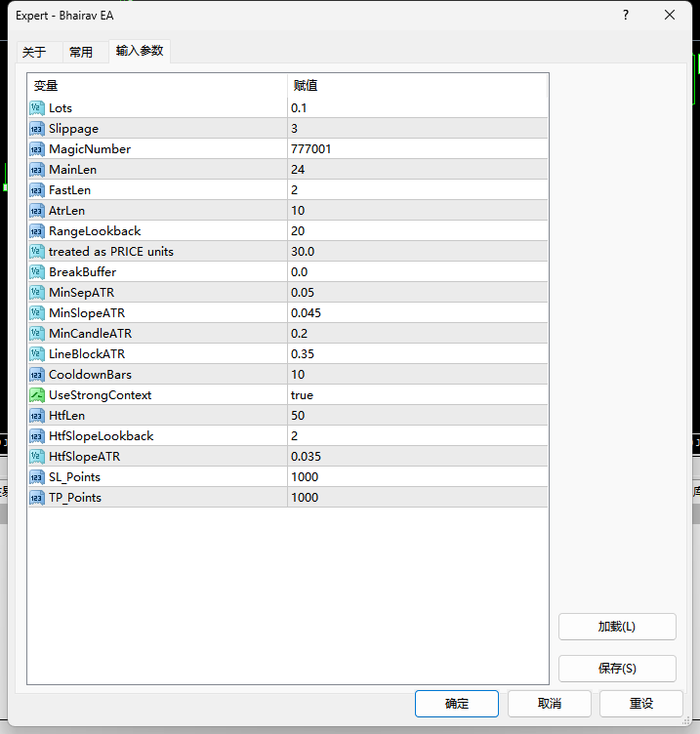Click the UseStrongContext variable name
Viewport: 700px width, 734px height.
pos(101,395)
